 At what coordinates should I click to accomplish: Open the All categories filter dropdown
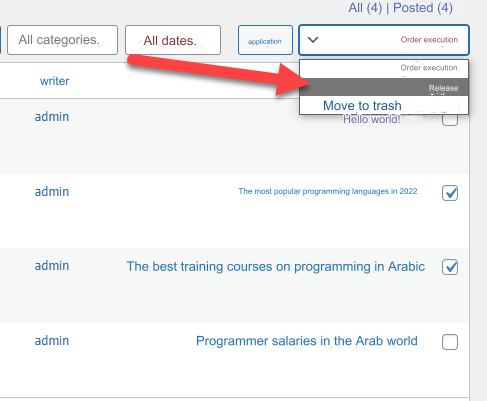(x=62, y=40)
